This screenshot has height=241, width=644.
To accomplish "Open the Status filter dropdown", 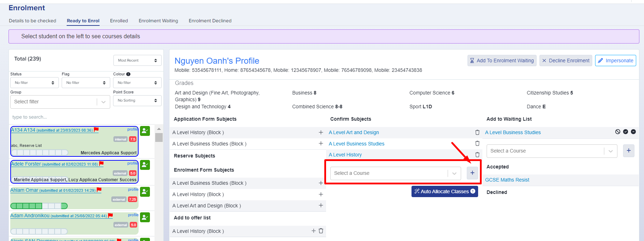I will click(x=34, y=82).
